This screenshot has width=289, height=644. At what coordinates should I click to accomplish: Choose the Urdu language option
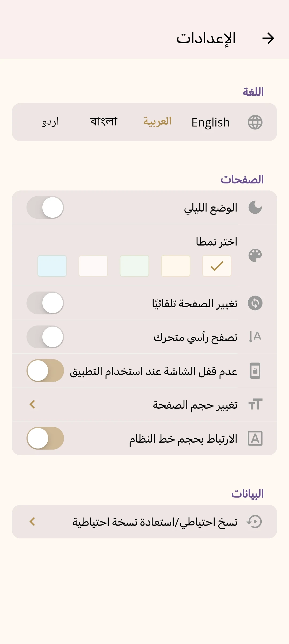[50, 122]
